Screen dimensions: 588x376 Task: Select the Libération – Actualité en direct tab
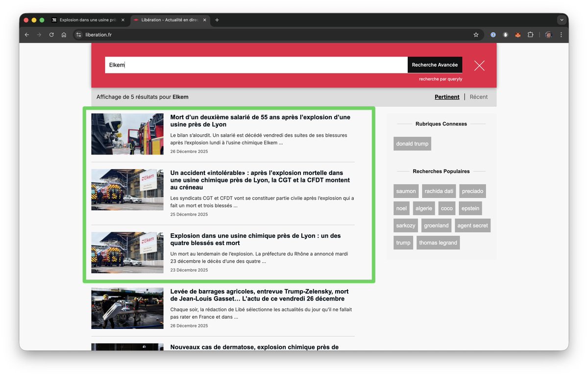pyautogui.click(x=170, y=20)
